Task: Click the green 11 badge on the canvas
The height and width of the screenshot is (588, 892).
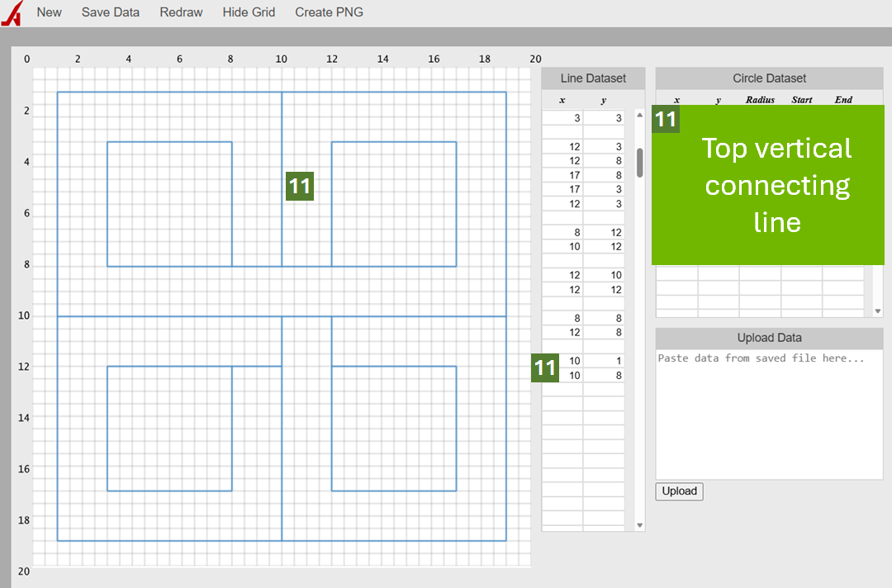Action: click(300, 186)
